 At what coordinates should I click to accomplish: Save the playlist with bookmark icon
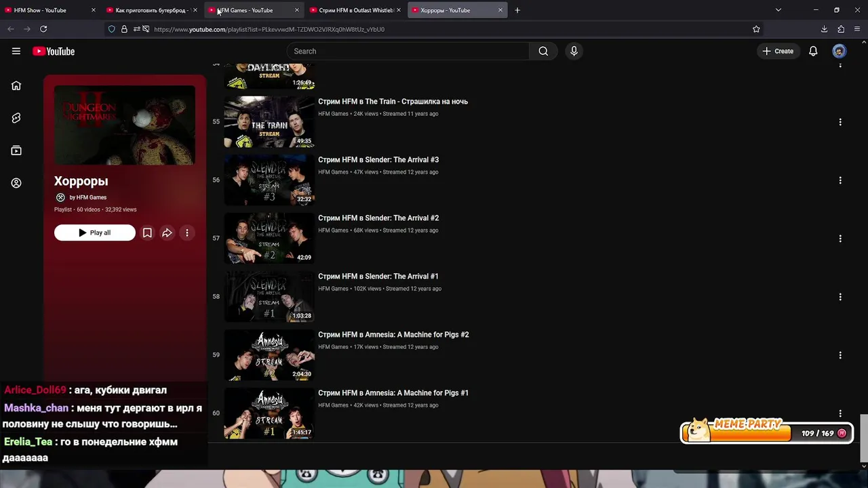(x=147, y=232)
